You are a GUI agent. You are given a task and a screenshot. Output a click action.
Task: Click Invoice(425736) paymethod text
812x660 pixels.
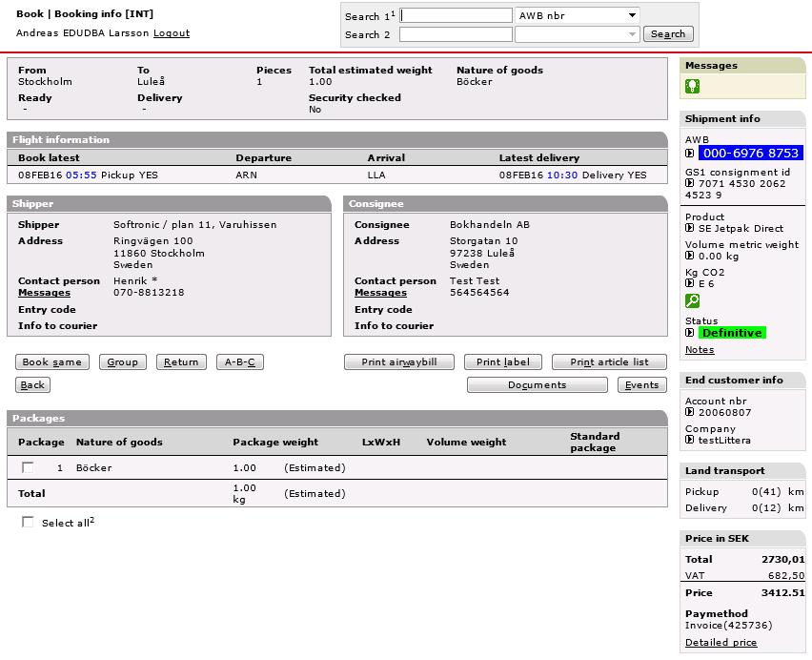[729, 626]
